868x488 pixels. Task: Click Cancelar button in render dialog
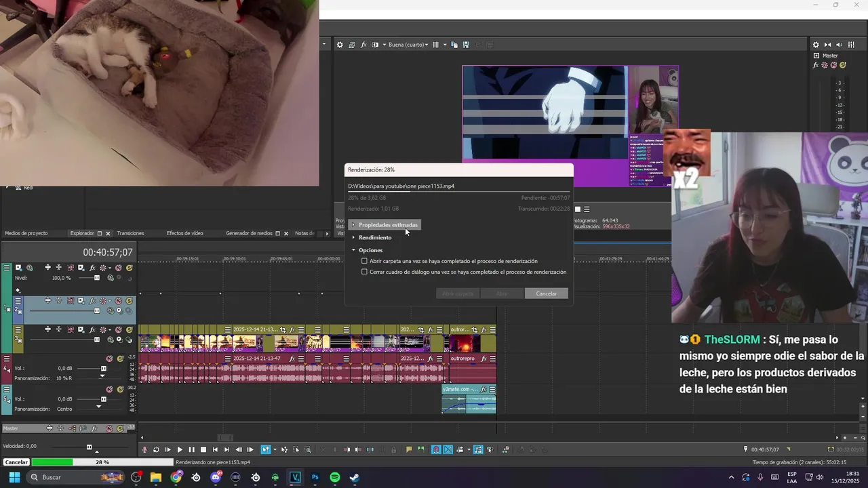pyautogui.click(x=547, y=293)
